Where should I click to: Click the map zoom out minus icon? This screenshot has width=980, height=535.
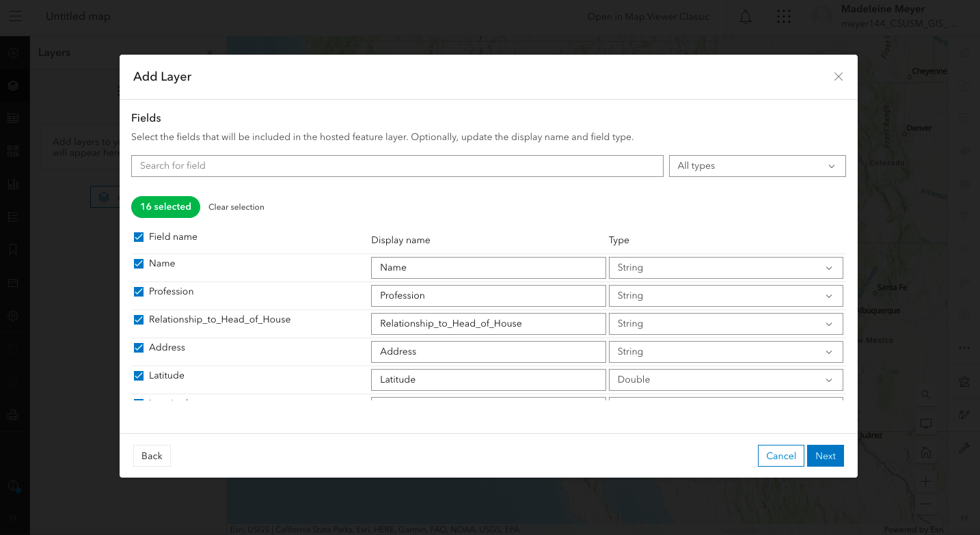[925, 504]
